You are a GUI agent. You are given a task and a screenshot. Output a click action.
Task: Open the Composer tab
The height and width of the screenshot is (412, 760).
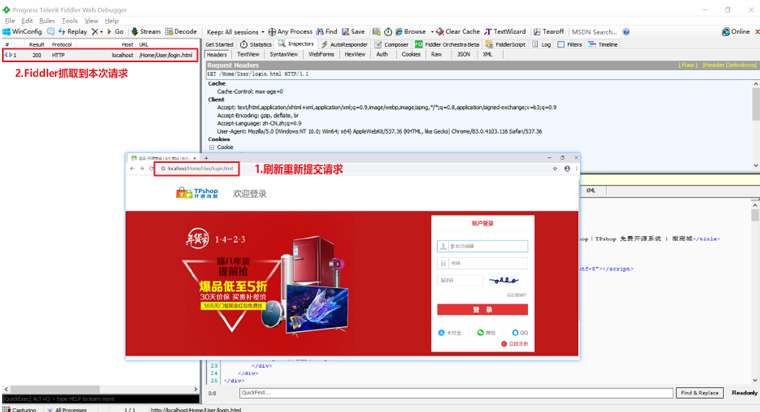pyautogui.click(x=391, y=45)
